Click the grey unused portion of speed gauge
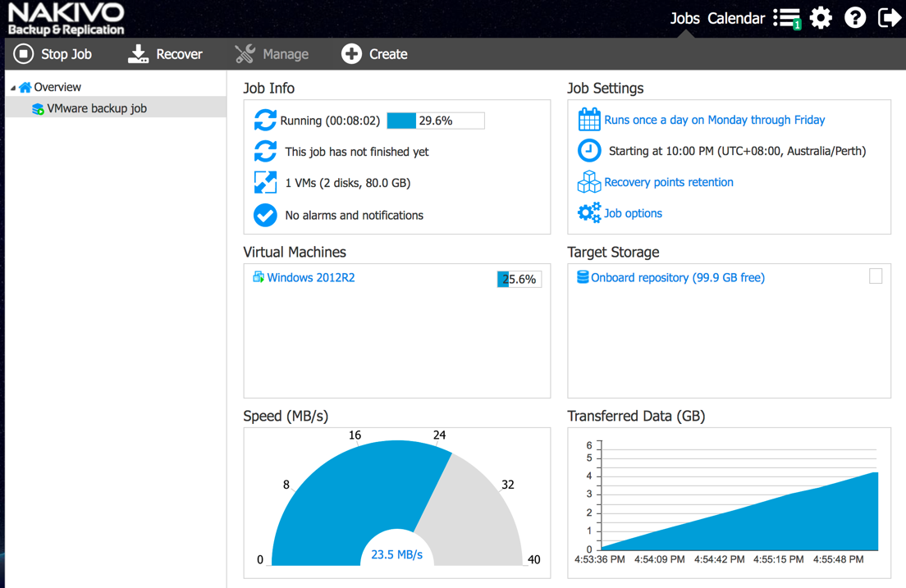 (474, 508)
